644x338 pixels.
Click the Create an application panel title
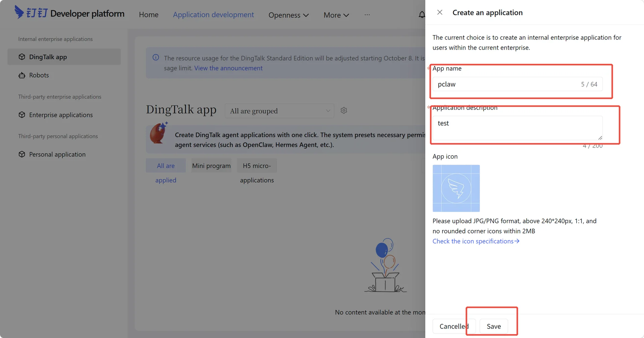pyautogui.click(x=487, y=12)
